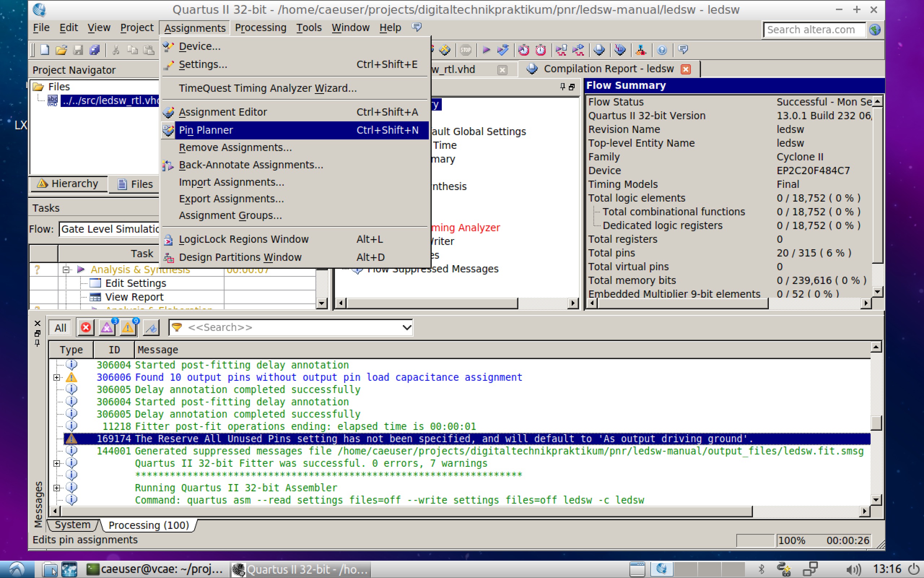The image size is (924, 578).
Task: Toggle the All messages filter button
Action: tap(60, 328)
